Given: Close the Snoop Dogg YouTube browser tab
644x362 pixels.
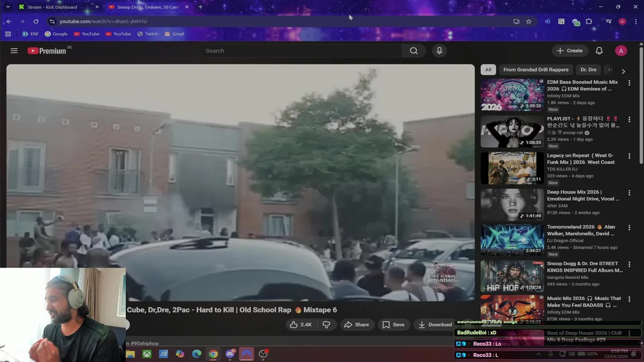Looking at the screenshot, I should click(x=187, y=7).
